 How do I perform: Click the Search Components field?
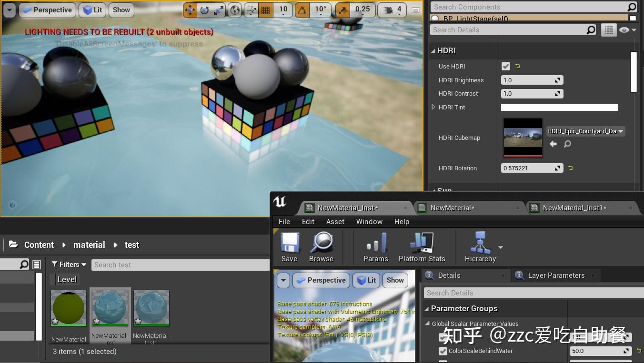[x=533, y=7]
